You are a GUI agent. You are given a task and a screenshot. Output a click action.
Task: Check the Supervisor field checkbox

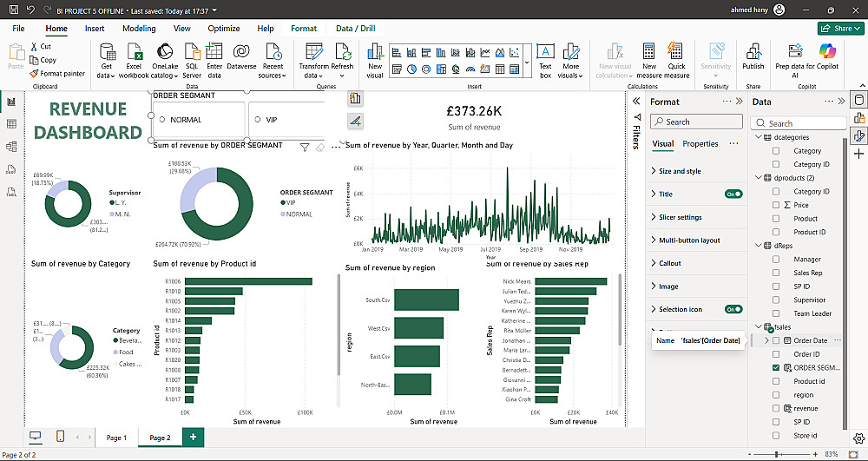[x=777, y=300]
